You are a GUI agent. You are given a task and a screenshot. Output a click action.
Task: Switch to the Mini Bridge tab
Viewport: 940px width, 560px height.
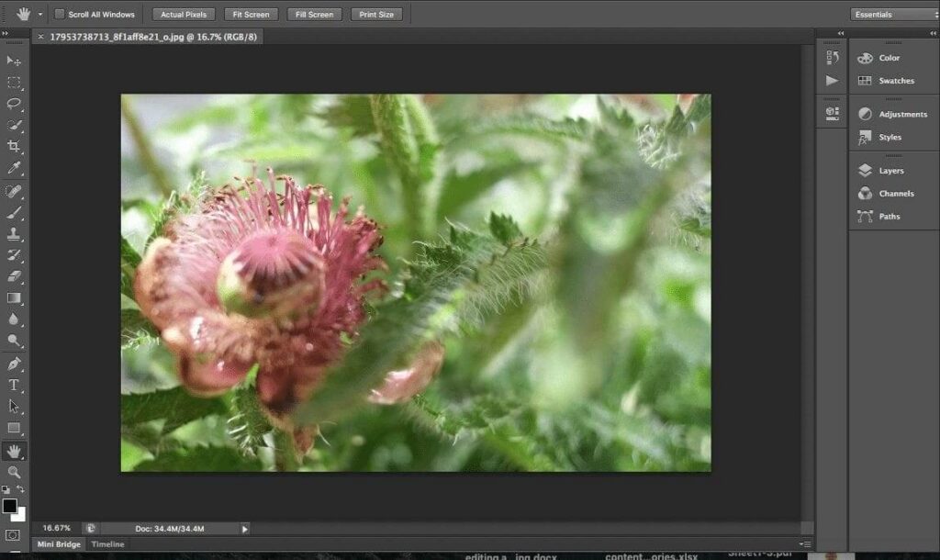(58, 543)
